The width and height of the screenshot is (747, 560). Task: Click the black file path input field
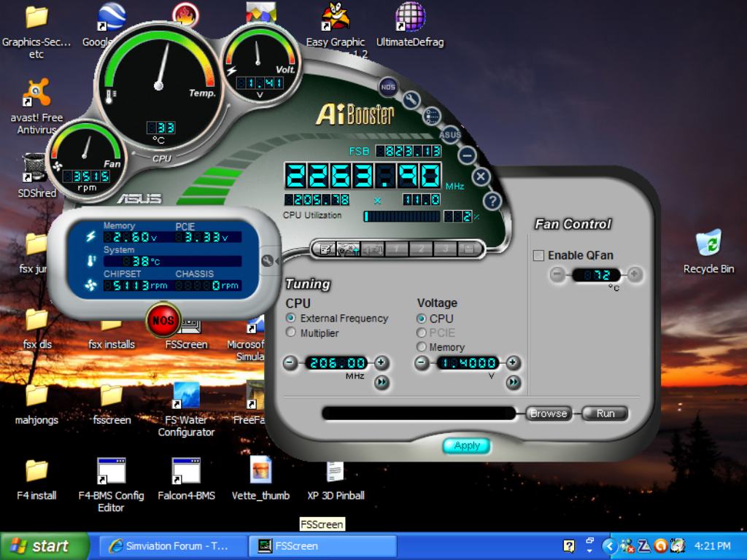point(418,413)
